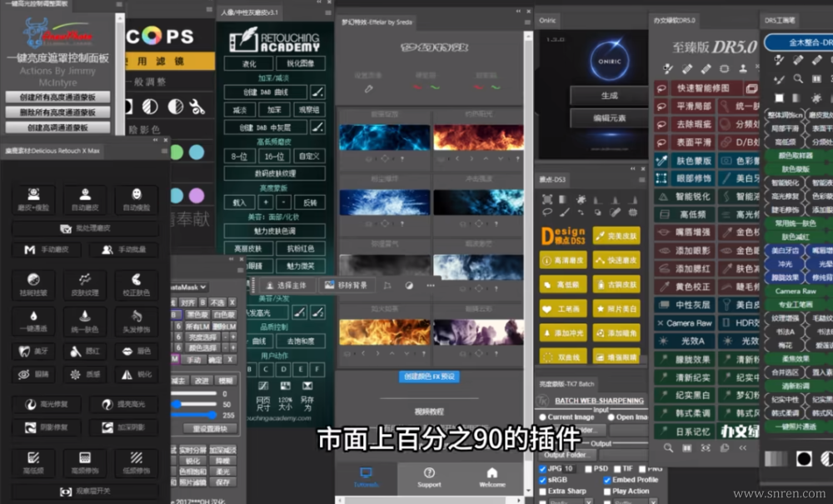833x504 pixels.
Task: Select the Open Images radio button
Action: (611, 417)
